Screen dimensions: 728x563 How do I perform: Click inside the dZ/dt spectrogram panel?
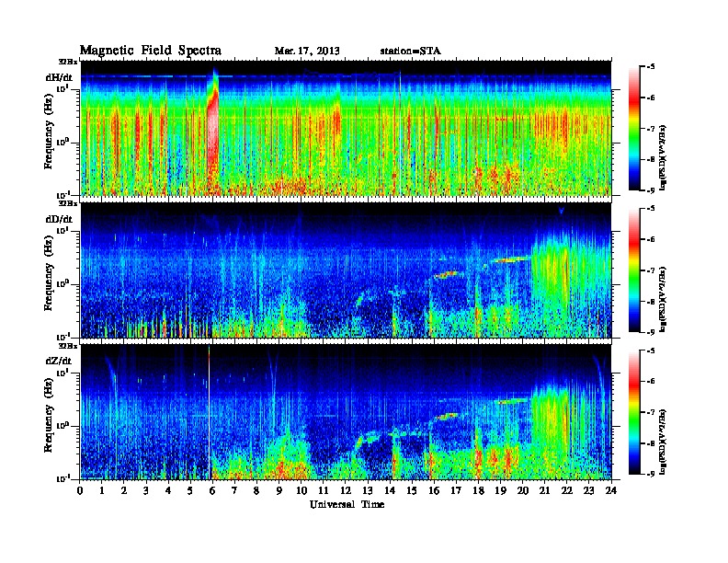click(x=346, y=412)
